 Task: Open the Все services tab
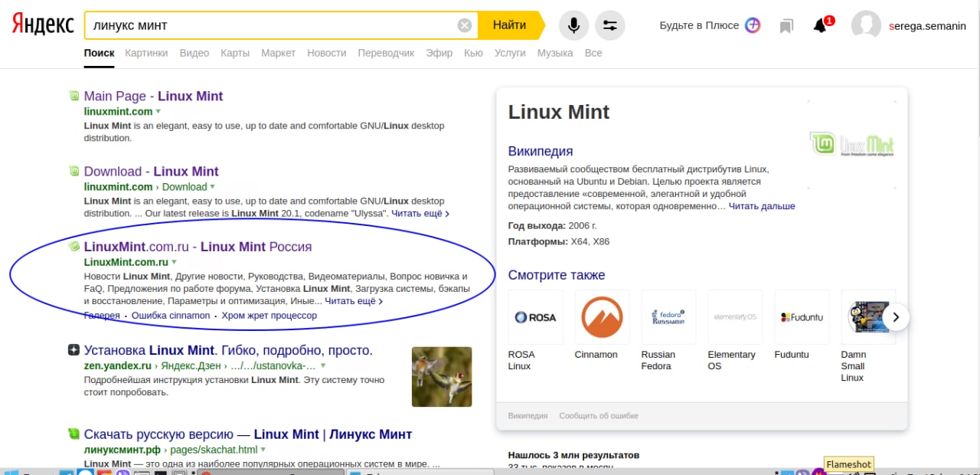(x=593, y=53)
